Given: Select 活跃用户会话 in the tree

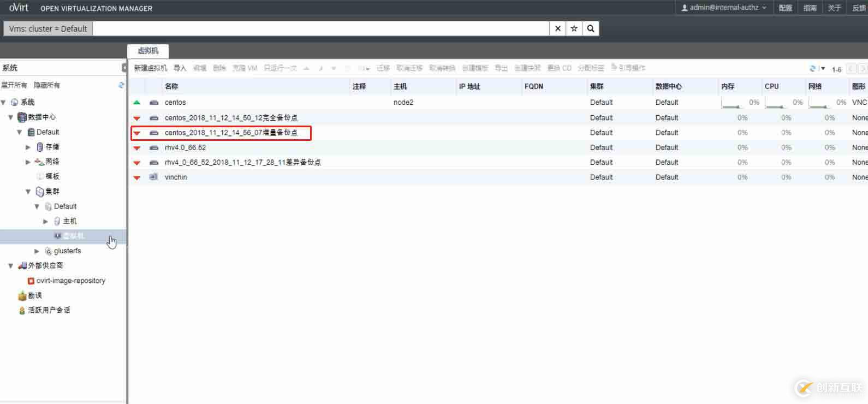Looking at the screenshot, I should [x=49, y=310].
